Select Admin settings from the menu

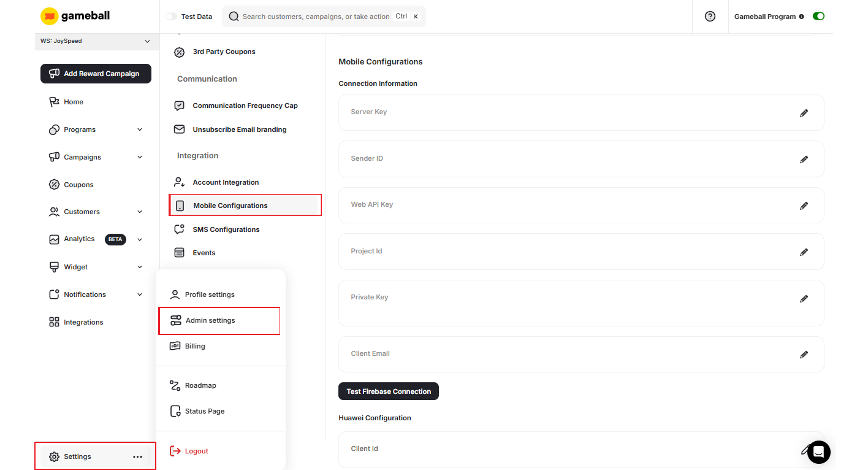[210, 320]
